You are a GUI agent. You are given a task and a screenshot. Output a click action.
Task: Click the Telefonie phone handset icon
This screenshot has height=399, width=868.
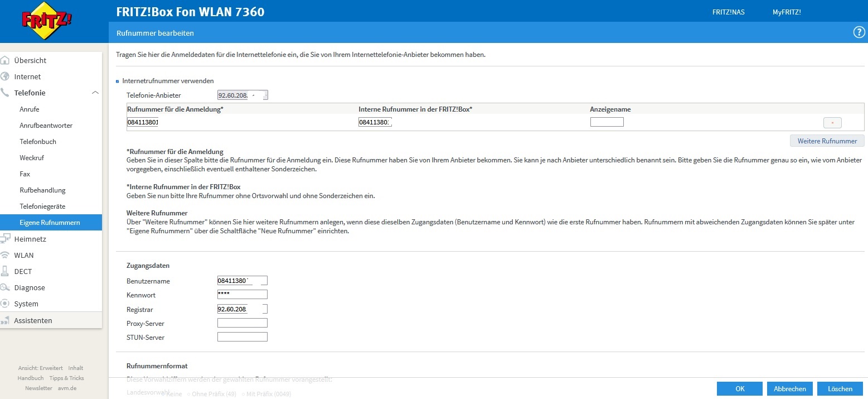(x=6, y=93)
